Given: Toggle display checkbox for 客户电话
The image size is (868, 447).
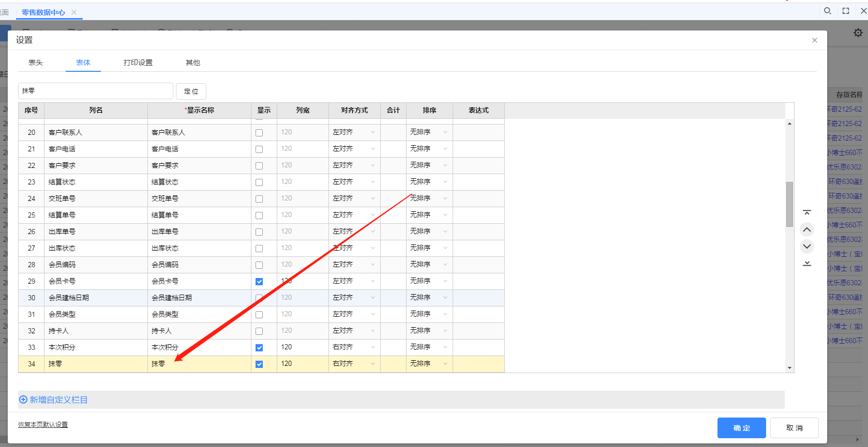Looking at the screenshot, I should [259, 149].
